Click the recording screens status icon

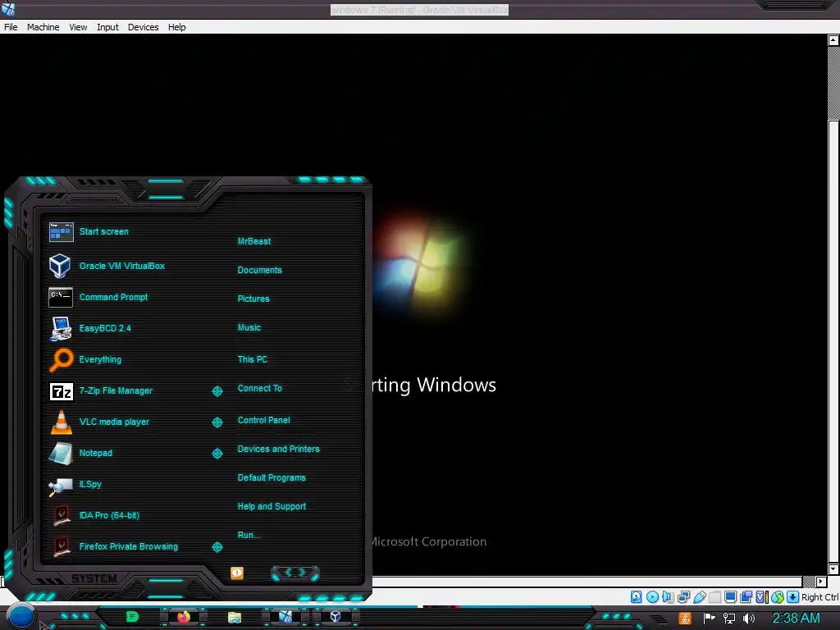tap(746, 597)
